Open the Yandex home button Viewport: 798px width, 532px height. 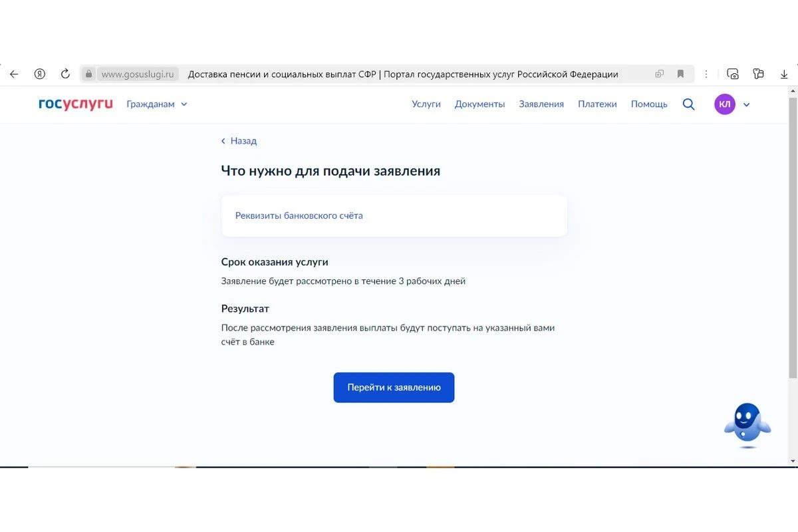tap(40, 74)
